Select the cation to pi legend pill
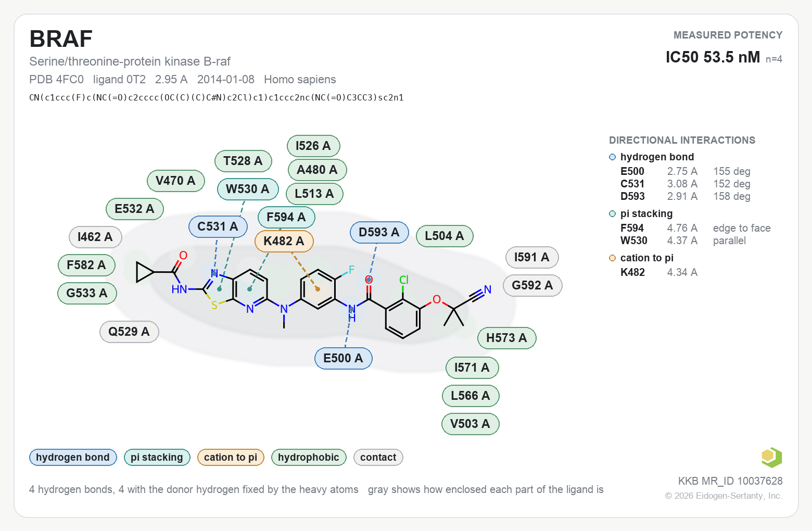This screenshot has width=812, height=531. 231,458
